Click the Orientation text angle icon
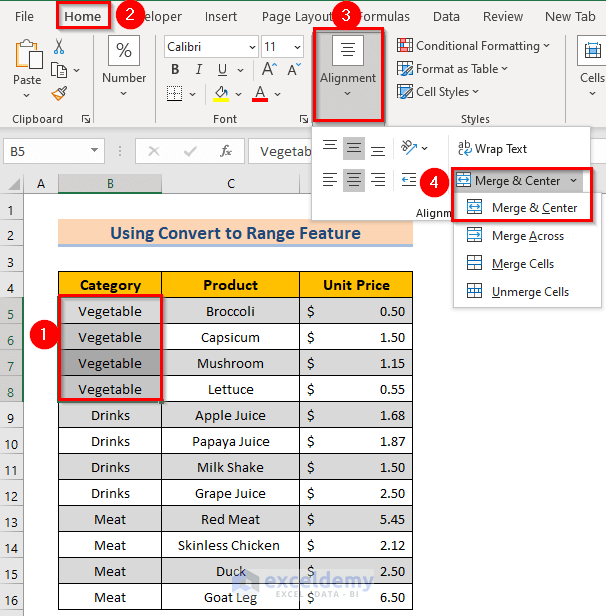 tap(409, 148)
